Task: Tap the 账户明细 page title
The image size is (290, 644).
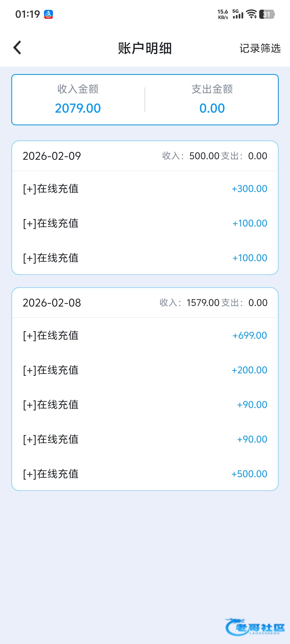Action: tap(145, 48)
